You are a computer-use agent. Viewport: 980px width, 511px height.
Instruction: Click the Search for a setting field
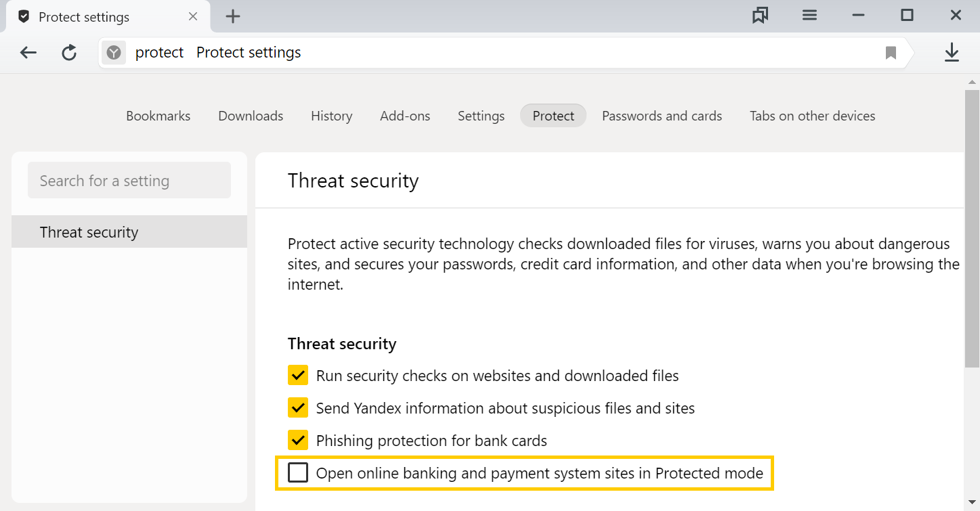(x=129, y=181)
